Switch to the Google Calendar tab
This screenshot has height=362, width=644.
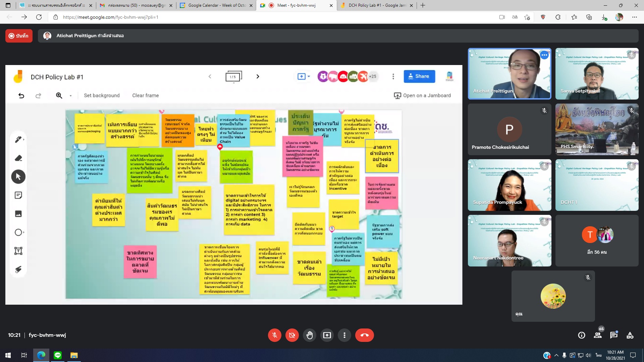tap(216, 5)
